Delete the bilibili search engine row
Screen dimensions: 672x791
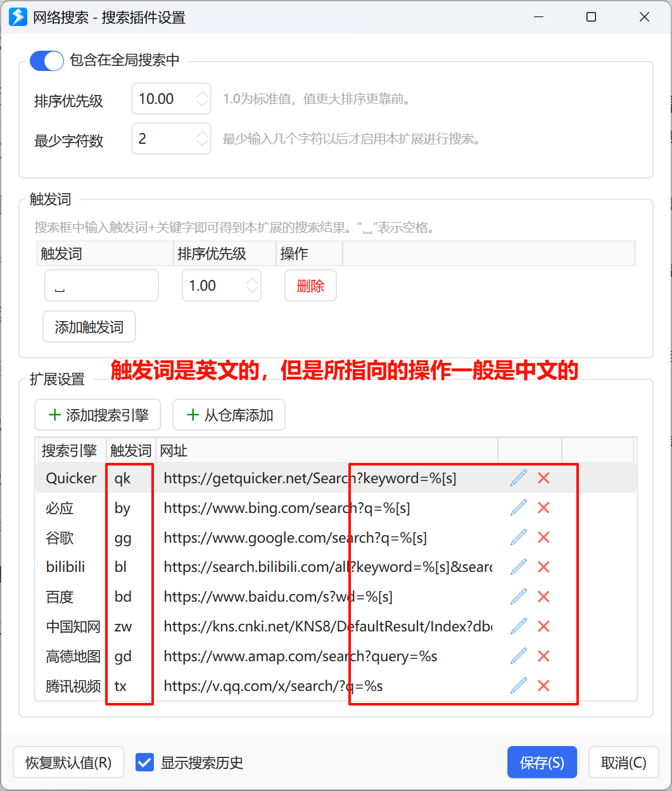pos(543,567)
